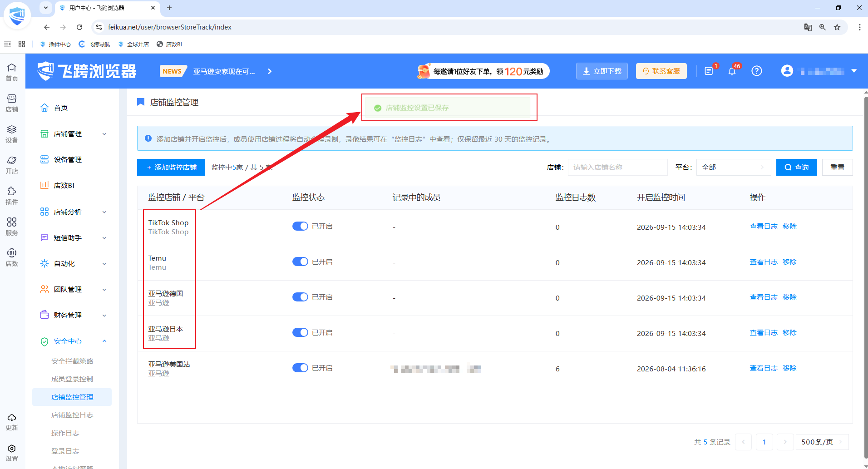Viewport: 868px width, 469px height.
Task: Open the 500条/页 page size dropdown
Action: pos(822,442)
